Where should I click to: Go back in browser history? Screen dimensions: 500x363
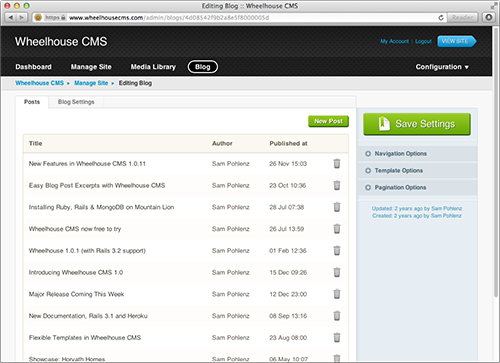pos(11,17)
